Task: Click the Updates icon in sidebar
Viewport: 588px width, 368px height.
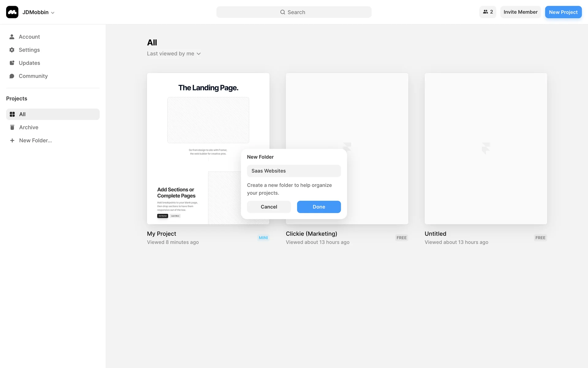Action: [12, 63]
